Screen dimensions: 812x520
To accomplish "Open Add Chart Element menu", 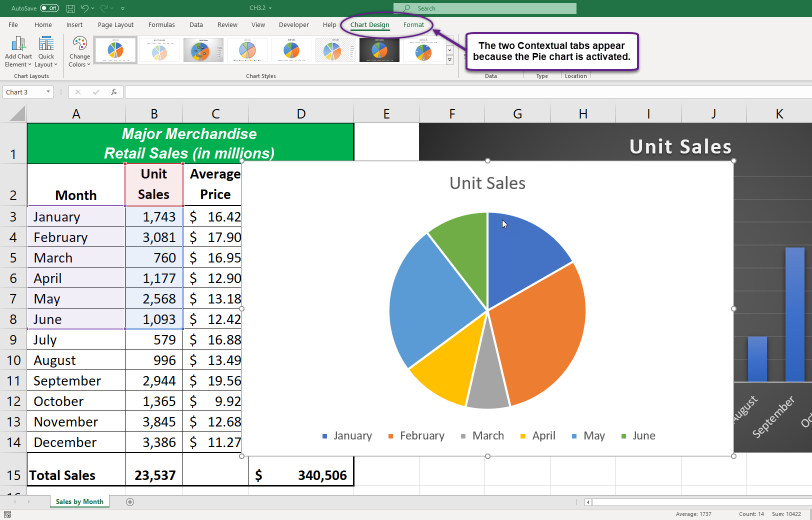I will click(x=18, y=51).
